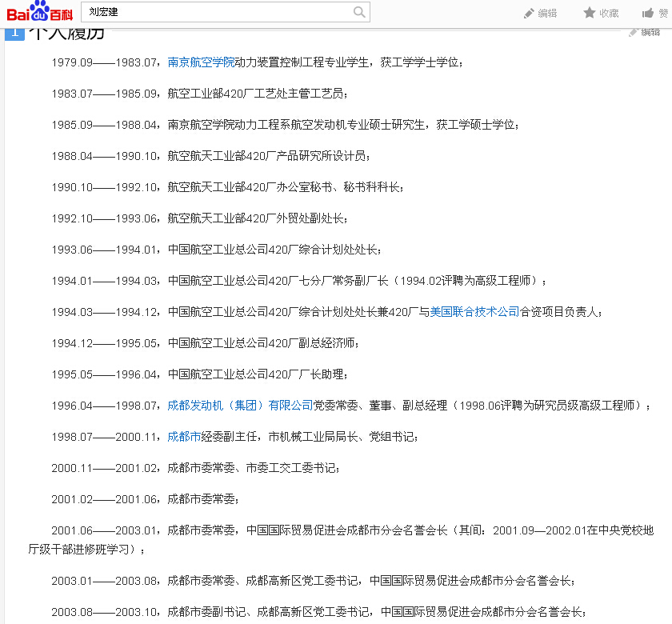Screen dimensions: 672x624
Task: Click the 1983.07——1985.09 résumé entry
Action: 200,94
